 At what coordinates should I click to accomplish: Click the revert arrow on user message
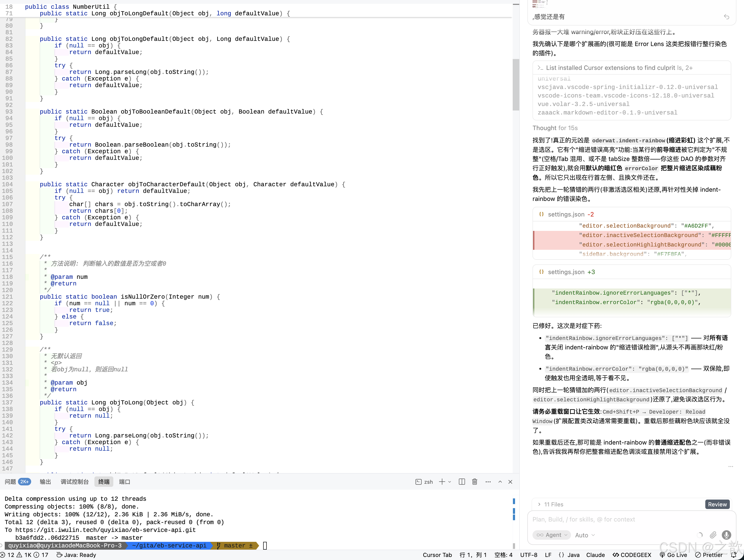point(727,17)
